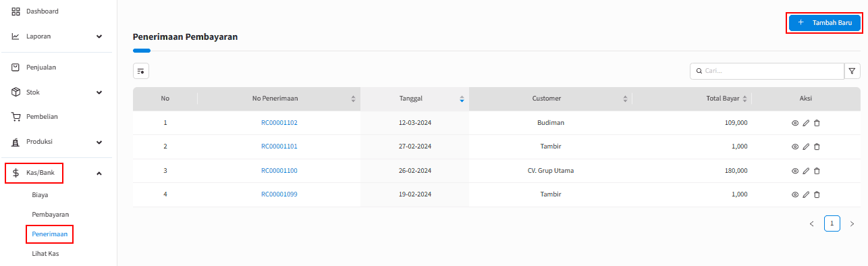Click the Penjualan bag icon

point(16,68)
